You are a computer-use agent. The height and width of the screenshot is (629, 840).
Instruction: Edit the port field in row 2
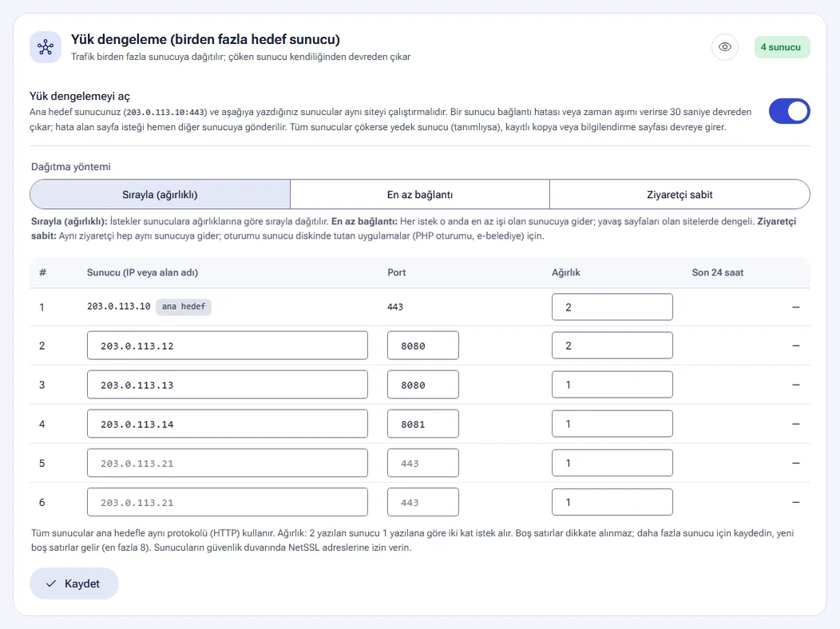(423, 346)
